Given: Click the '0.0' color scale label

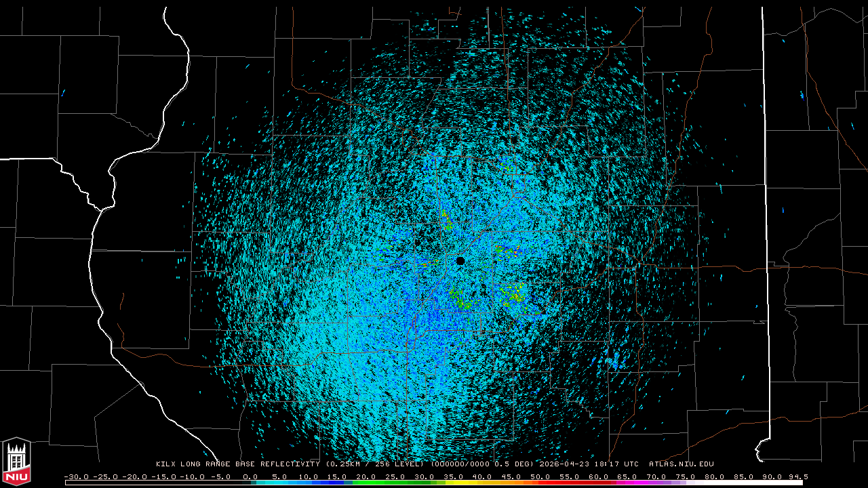Looking at the screenshot, I should pyautogui.click(x=250, y=476).
